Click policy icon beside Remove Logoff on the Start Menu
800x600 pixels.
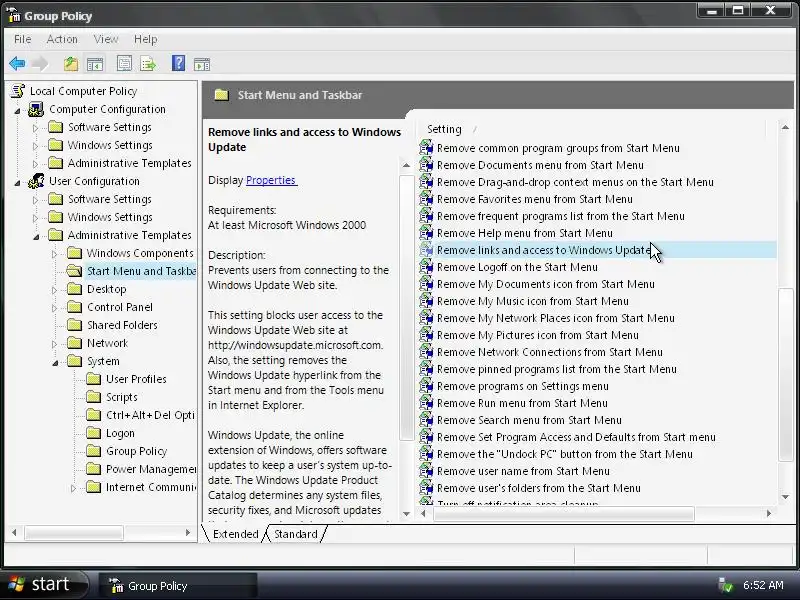(x=426, y=267)
